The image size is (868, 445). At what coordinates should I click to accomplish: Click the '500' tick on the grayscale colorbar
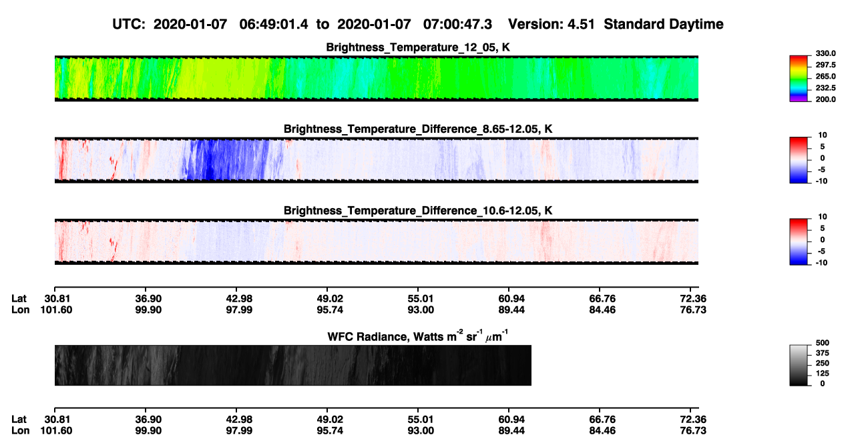(823, 343)
